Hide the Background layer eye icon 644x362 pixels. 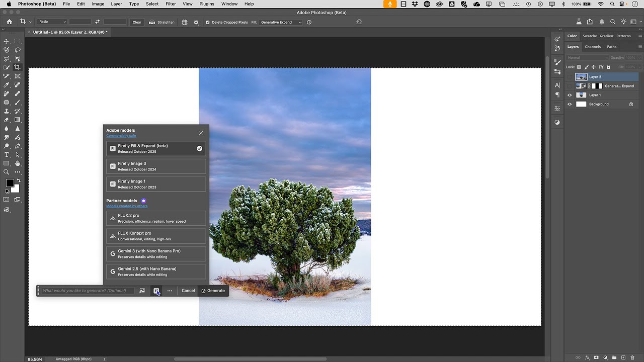point(570,104)
